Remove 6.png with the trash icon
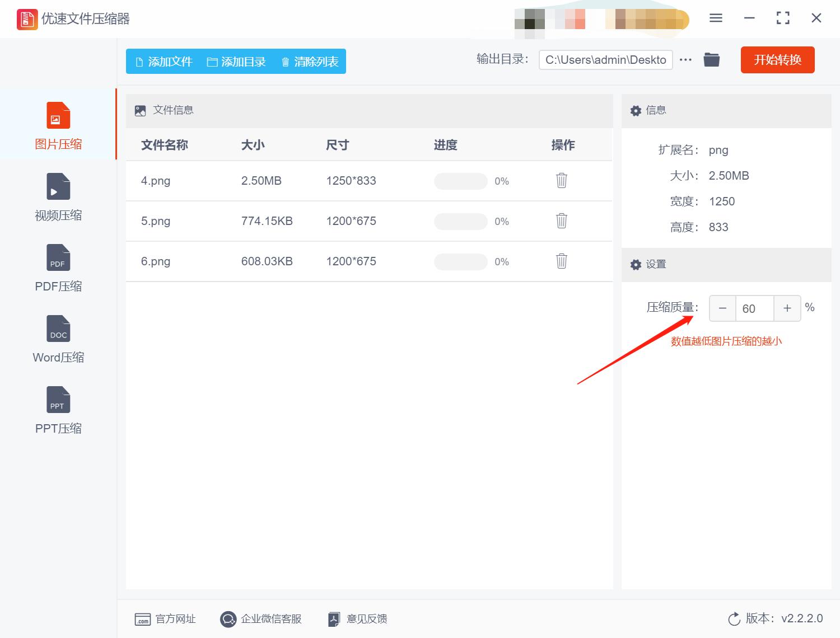Viewport: 840px width, 638px height. coord(561,261)
